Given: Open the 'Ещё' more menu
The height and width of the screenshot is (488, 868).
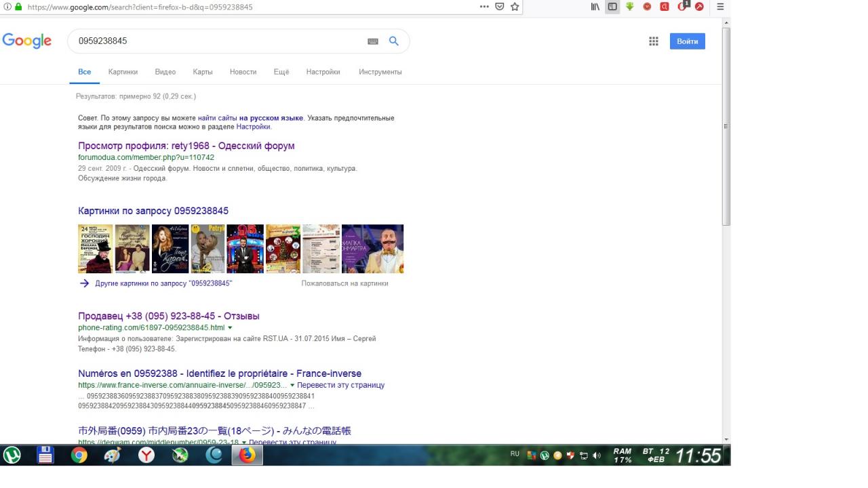Looking at the screenshot, I should coord(281,72).
